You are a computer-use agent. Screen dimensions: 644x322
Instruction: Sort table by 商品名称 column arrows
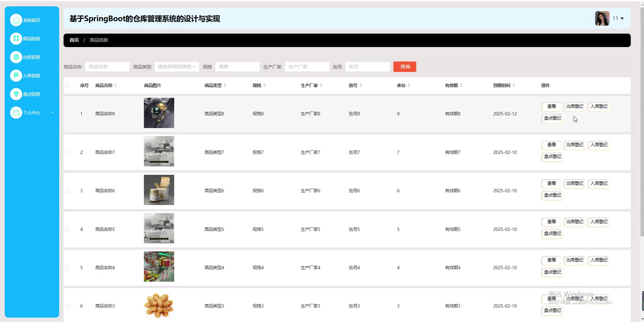tap(116, 85)
